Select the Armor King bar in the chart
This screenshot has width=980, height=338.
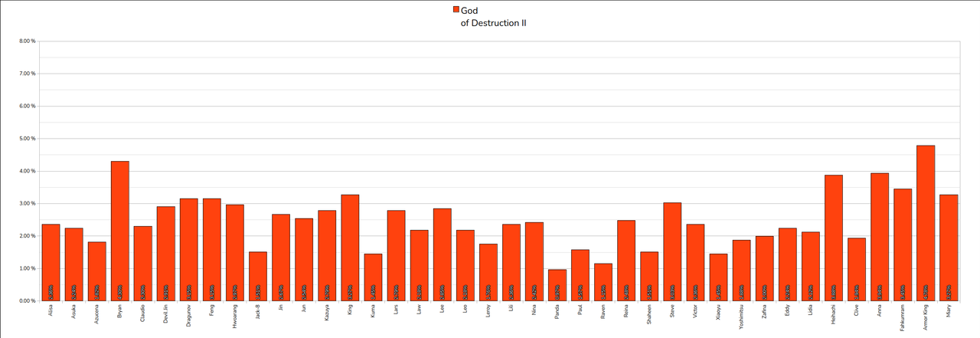(926, 223)
